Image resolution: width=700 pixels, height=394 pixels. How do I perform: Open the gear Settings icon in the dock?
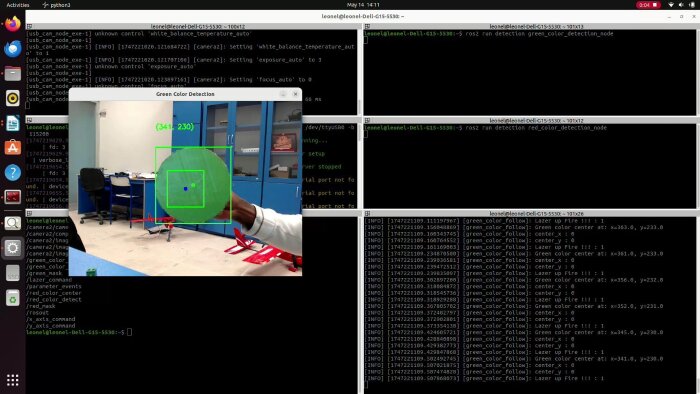12,248
